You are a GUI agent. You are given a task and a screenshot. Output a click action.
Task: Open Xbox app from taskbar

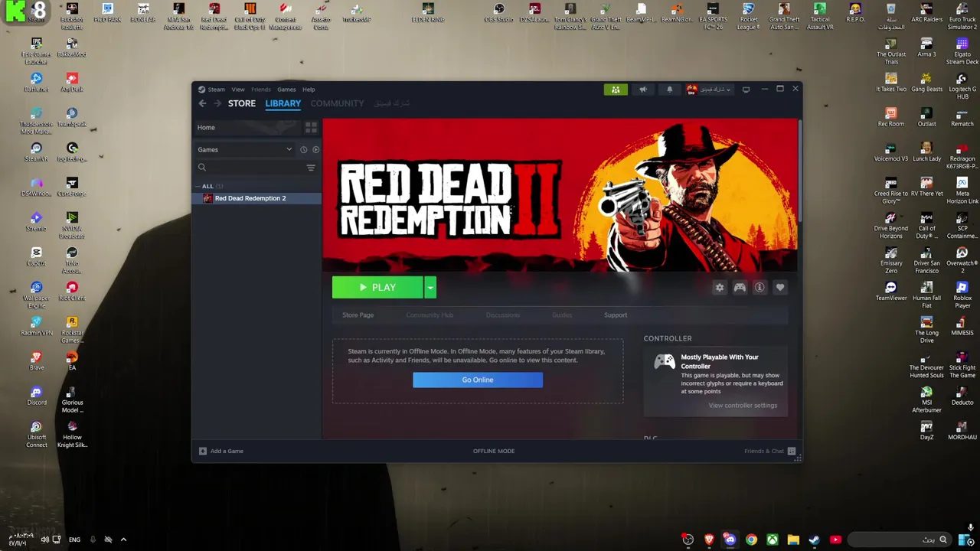coord(773,540)
